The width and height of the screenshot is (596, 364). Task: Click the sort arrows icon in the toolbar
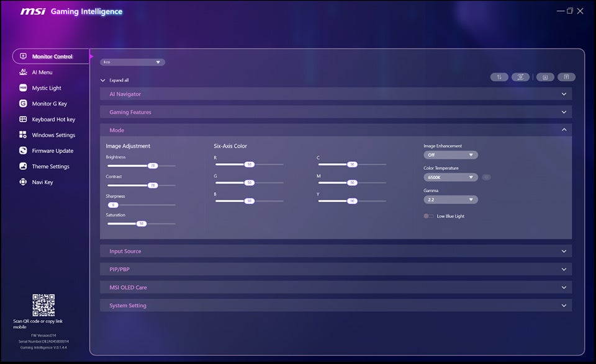[x=500, y=77]
